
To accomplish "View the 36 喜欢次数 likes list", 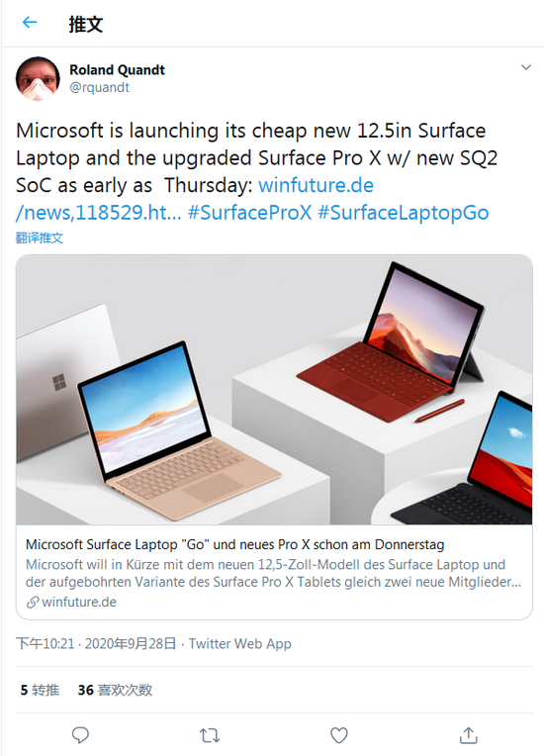I will click(x=115, y=690).
